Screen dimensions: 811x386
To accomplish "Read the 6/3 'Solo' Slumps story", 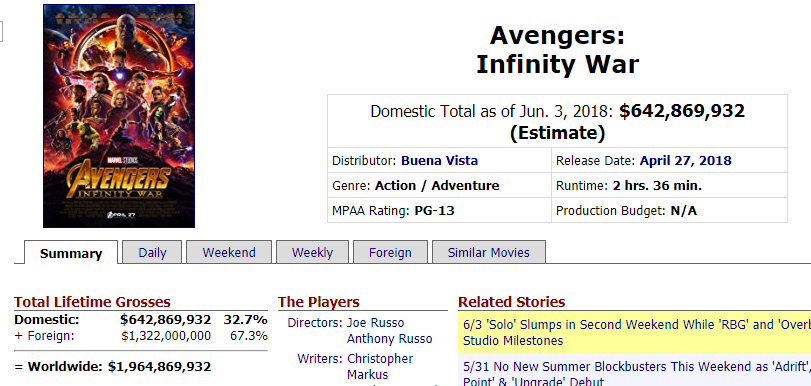I will point(636,333).
